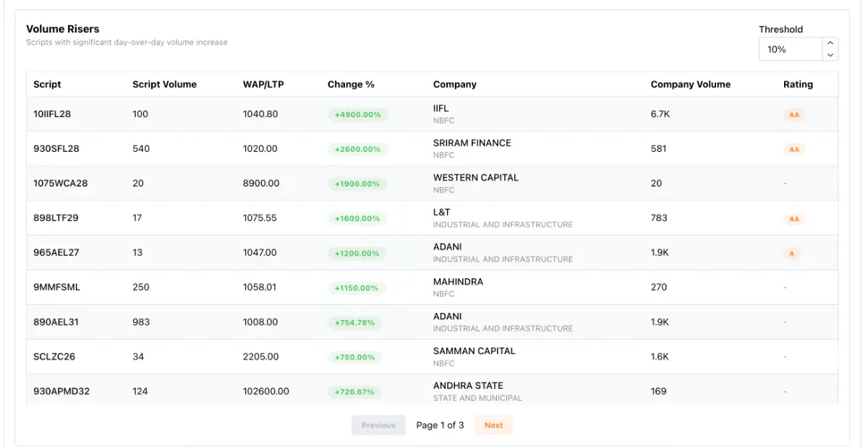Select the WESTERN CAPITAL company name
The image size is (868, 448).
[475, 178]
